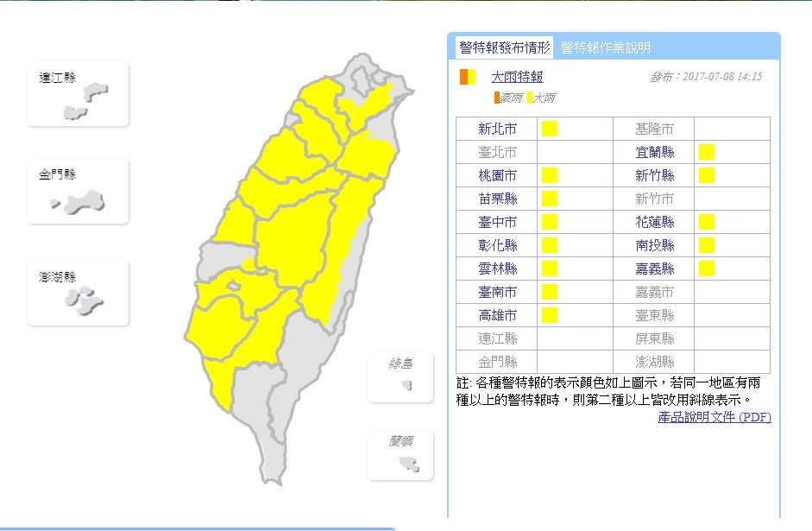
Task: Click 新北市 in the warning table
Action: (x=497, y=129)
